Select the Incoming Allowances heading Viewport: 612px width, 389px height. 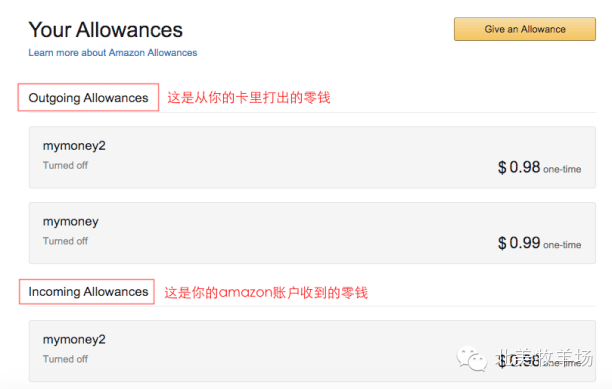tap(87, 291)
